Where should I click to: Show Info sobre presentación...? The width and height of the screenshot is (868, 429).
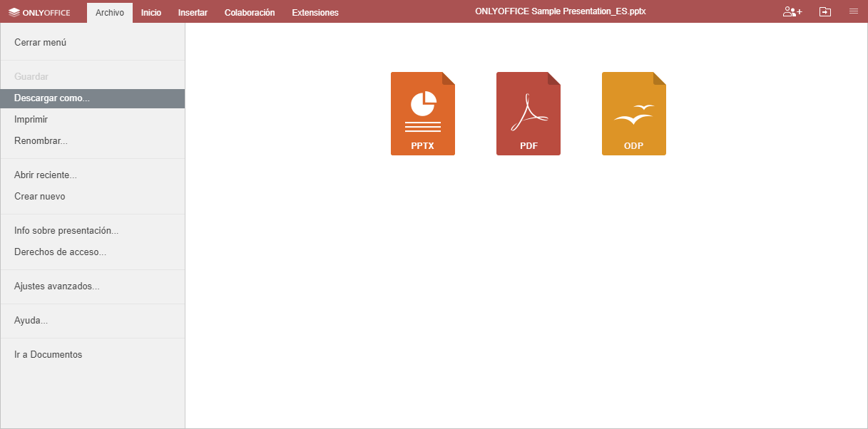[66, 231]
